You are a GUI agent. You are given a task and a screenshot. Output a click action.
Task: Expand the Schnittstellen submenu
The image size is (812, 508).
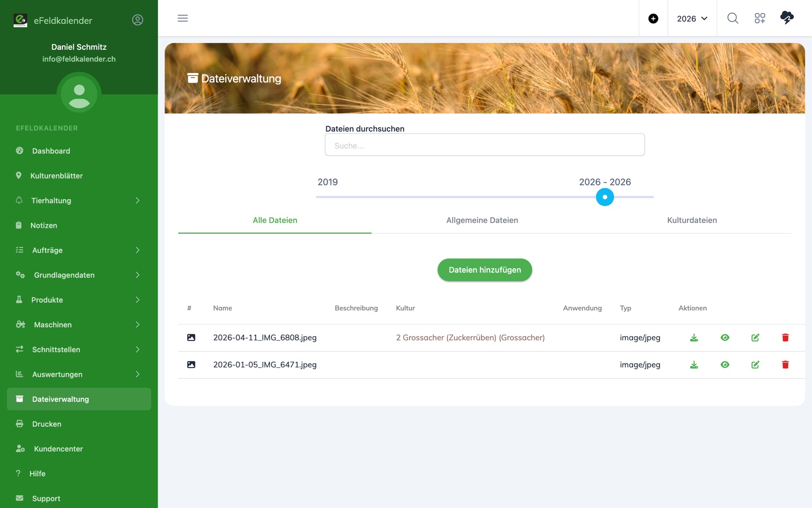pyautogui.click(x=79, y=350)
